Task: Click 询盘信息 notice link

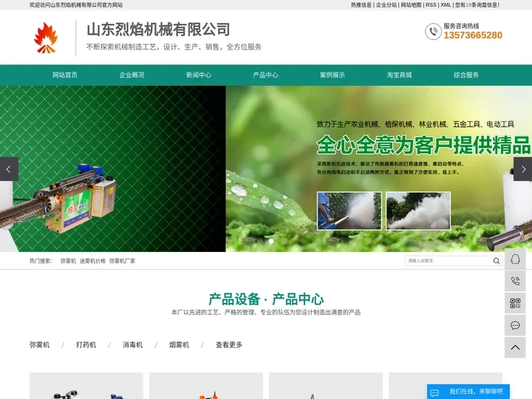Action: tap(477, 4)
